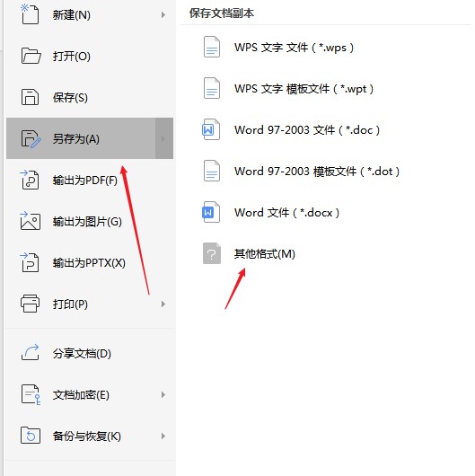Choose 输出为PDF(F) menu item
Viewport: 475px width, 476px height.
pyautogui.click(x=90, y=181)
